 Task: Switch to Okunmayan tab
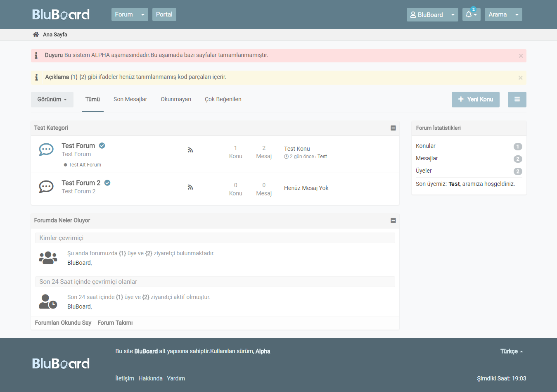click(176, 100)
